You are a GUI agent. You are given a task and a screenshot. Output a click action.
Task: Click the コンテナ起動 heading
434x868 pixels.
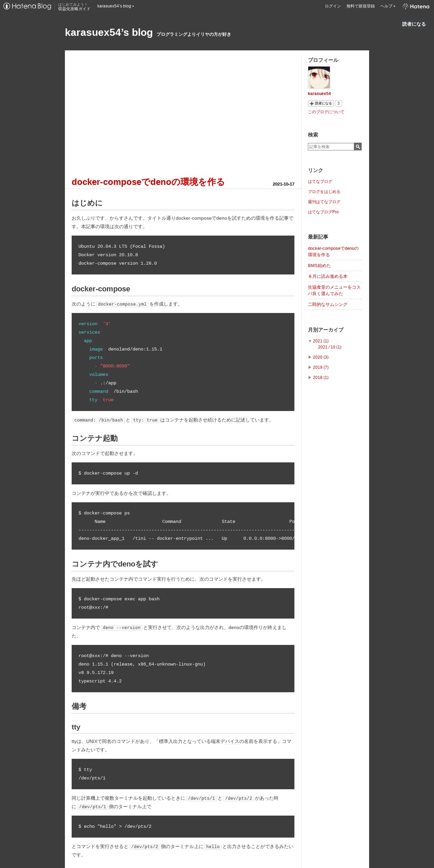click(95, 438)
